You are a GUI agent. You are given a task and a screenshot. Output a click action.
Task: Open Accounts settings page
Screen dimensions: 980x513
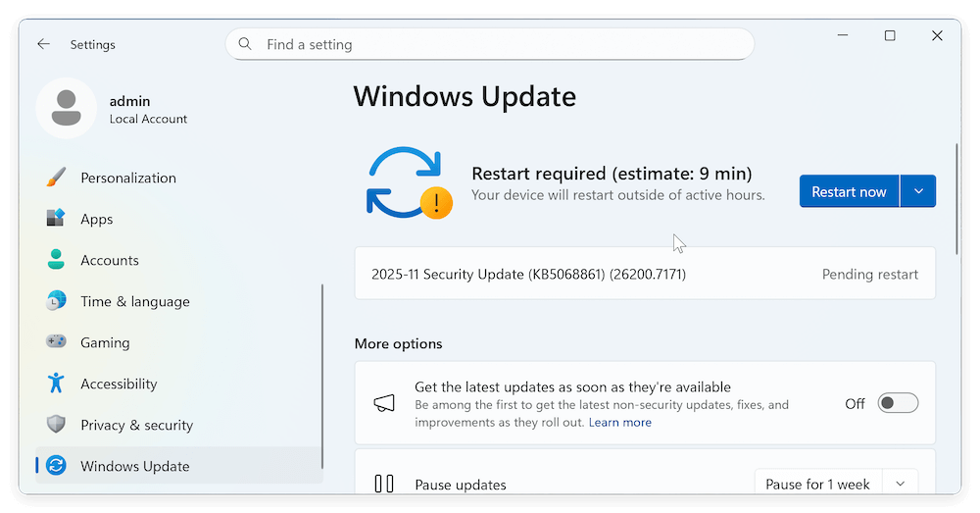coord(178,260)
